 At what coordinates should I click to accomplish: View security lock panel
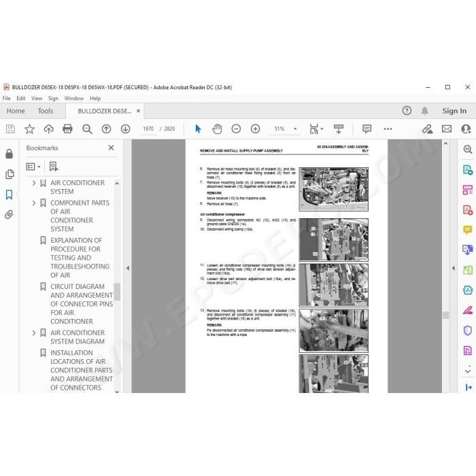point(9,154)
